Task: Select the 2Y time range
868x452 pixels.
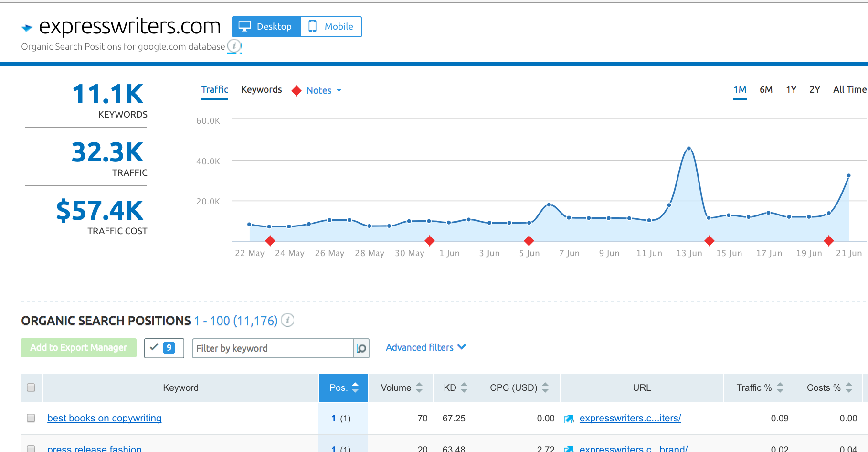Action: tap(815, 90)
